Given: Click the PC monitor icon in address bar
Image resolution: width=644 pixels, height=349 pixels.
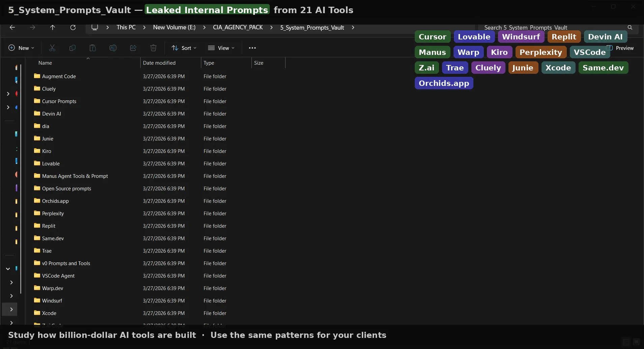Looking at the screenshot, I should click(95, 28).
